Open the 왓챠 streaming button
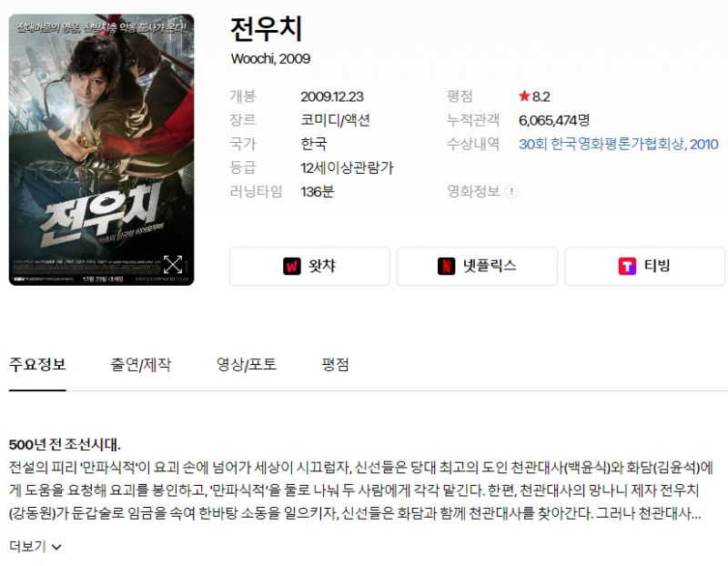Screen dimensions: 728x566 coord(309,266)
